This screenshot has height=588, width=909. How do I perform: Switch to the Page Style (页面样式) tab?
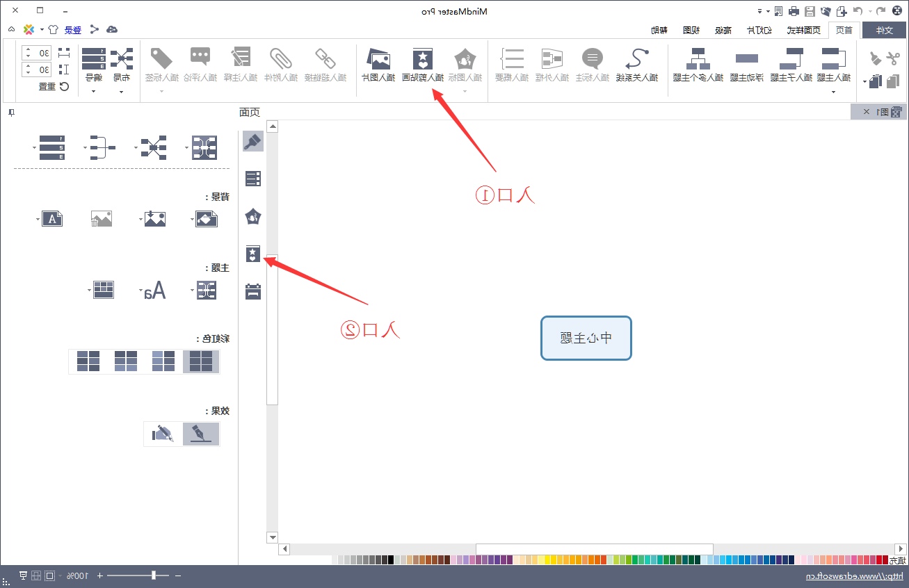pos(803,30)
